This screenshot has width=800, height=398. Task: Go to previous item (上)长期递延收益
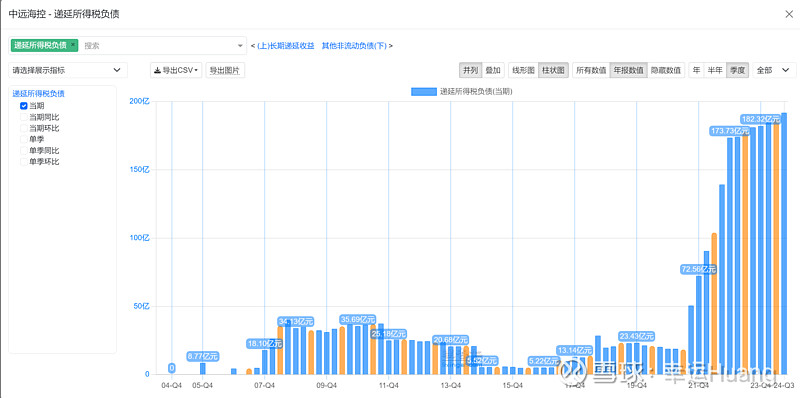coord(285,46)
